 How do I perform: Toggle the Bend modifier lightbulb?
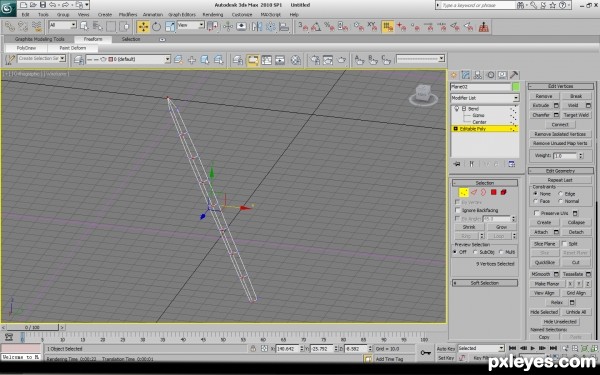[x=457, y=109]
